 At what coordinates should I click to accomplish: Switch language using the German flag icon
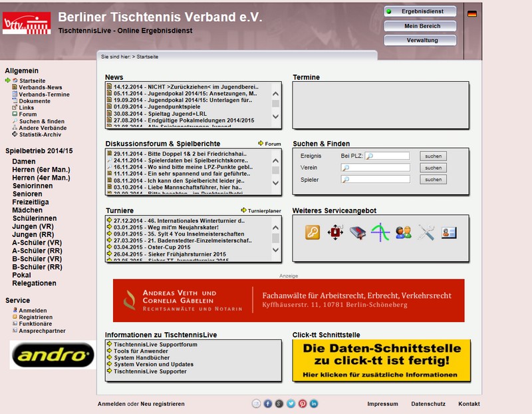472,13
